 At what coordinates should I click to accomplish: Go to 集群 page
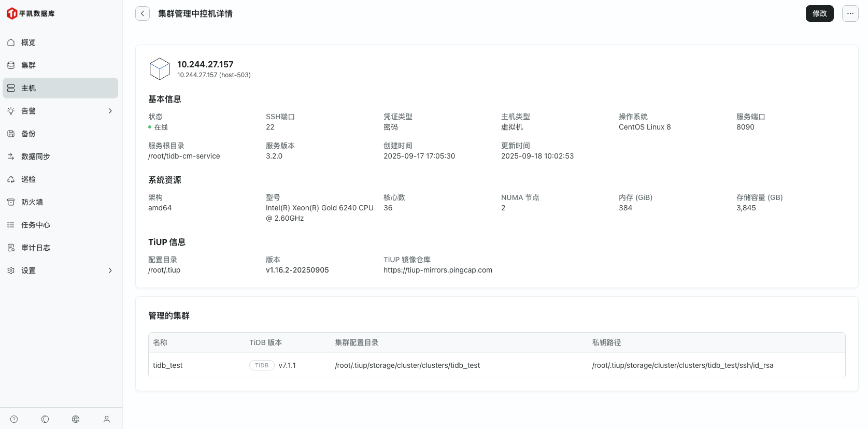(29, 65)
